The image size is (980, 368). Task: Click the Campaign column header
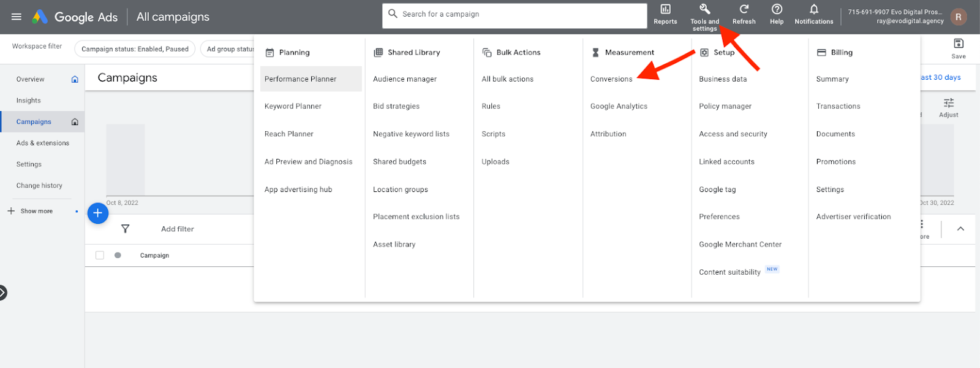(154, 255)
